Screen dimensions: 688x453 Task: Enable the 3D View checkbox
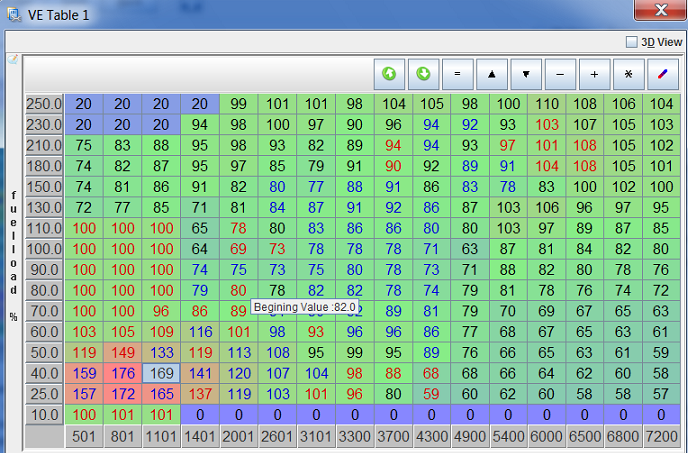coord(631,42)
